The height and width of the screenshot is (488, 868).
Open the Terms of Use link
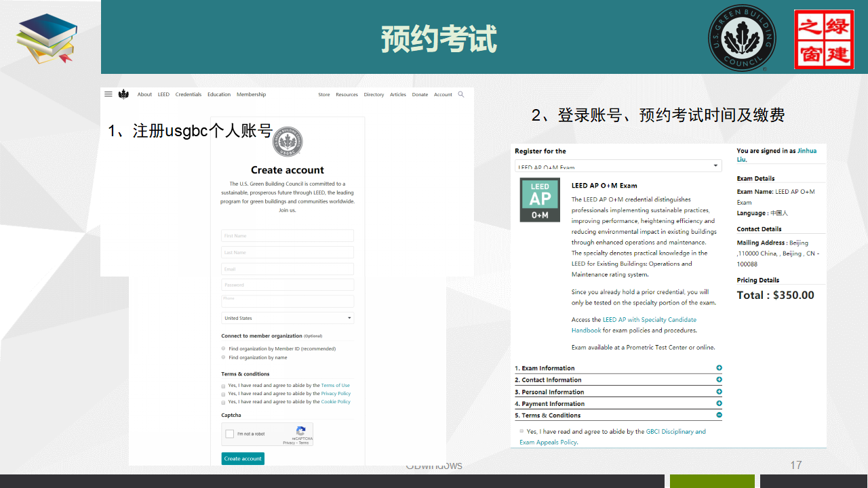pos(336,385)
